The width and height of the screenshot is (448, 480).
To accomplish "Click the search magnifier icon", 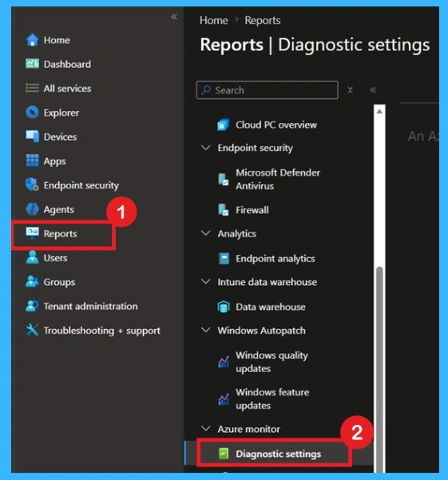I will 206,89.
